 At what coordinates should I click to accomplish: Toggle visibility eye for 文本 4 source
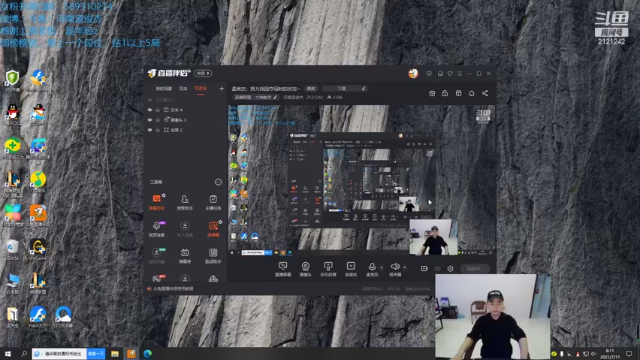(150, 110)
